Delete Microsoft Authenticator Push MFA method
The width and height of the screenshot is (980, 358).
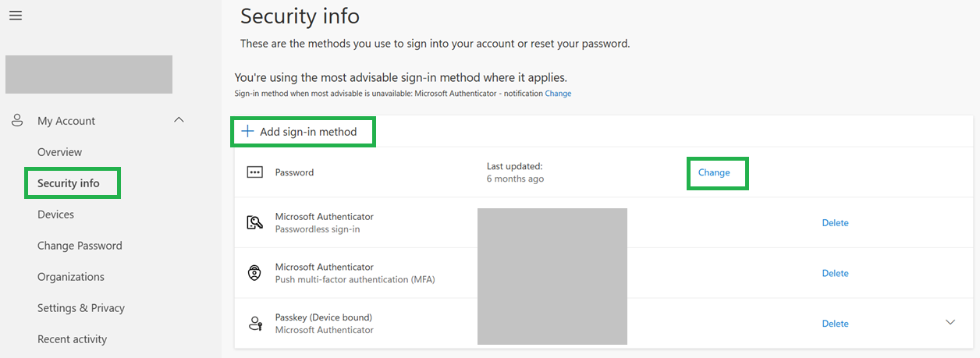[x=835, y=273]
